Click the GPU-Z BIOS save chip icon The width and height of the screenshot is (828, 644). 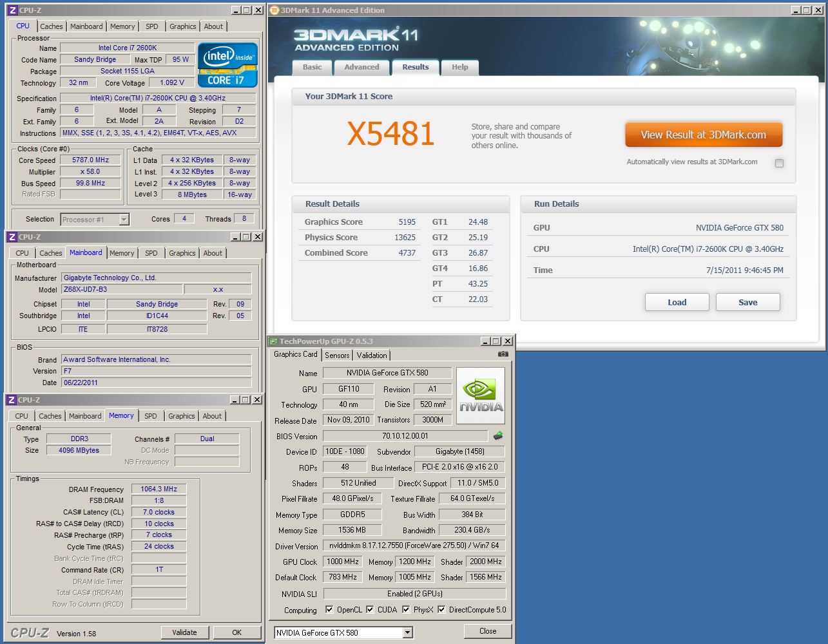498,436
